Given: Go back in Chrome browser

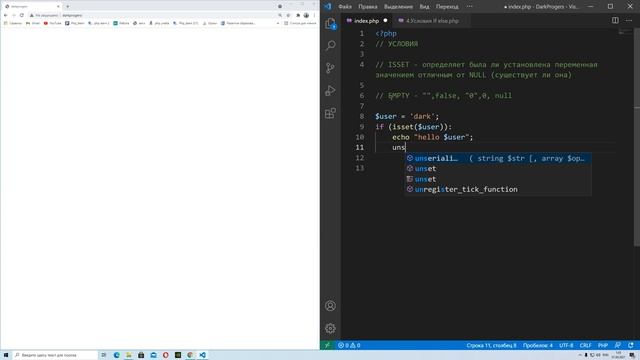Looking at the screenshot, I should coord(6,15).
